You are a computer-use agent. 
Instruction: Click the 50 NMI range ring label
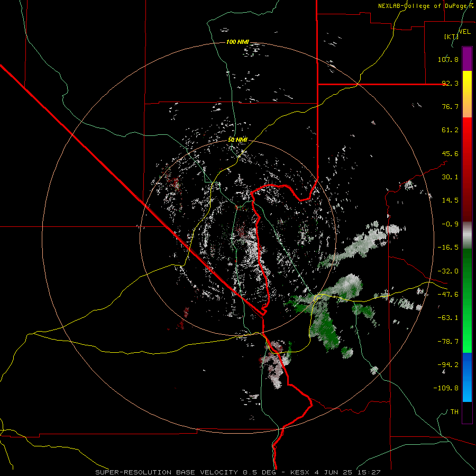[237, 140]
